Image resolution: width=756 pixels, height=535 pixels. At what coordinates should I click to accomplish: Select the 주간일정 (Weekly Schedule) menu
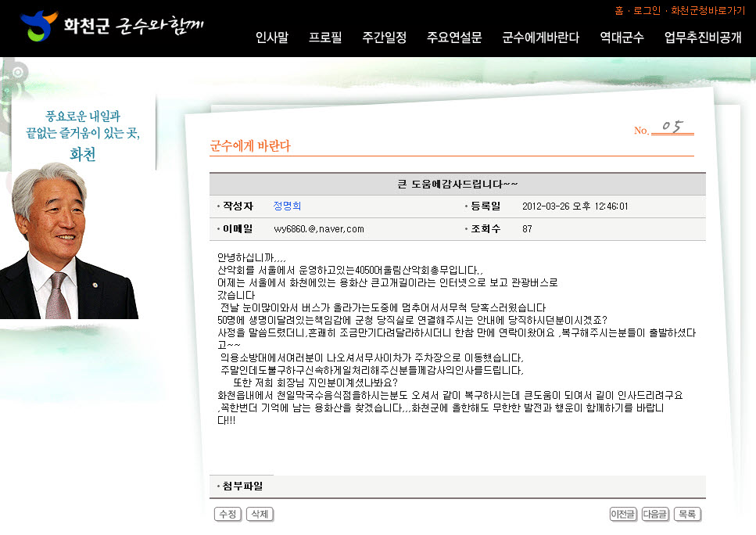click(383, 37)
